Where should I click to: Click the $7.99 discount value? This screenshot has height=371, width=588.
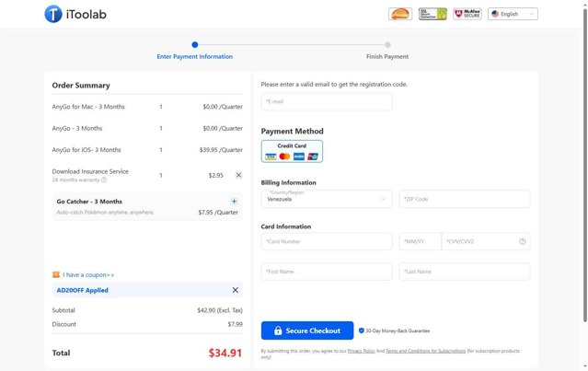tap(236, 324)
